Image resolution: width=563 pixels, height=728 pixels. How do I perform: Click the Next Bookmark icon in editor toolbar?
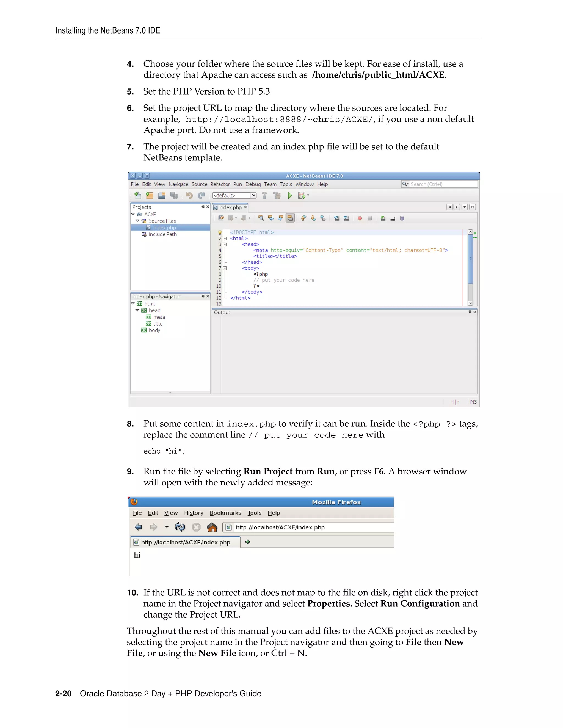point(313,218)
